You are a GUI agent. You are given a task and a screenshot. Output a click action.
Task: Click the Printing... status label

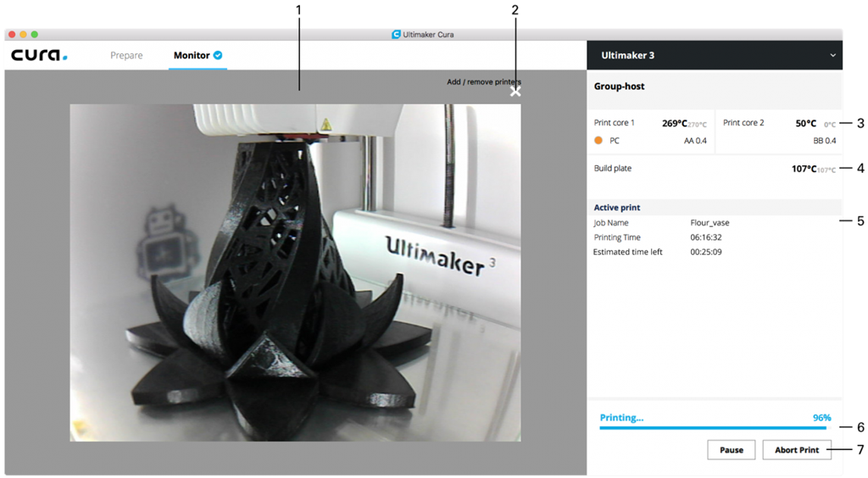click(621, 418)
